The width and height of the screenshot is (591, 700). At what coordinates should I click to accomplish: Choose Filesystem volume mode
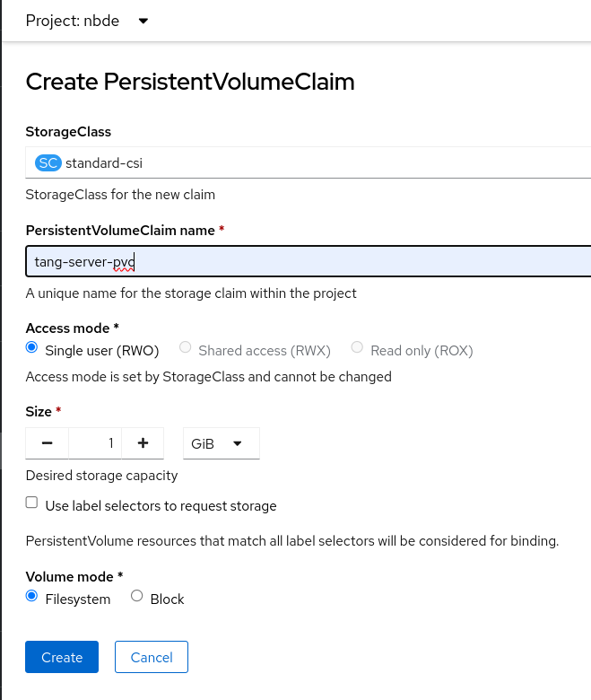click(x=32, y=597)
